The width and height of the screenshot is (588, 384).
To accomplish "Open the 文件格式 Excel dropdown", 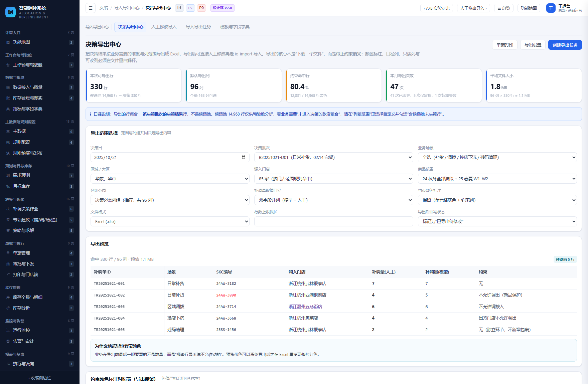I will point(170,221).
